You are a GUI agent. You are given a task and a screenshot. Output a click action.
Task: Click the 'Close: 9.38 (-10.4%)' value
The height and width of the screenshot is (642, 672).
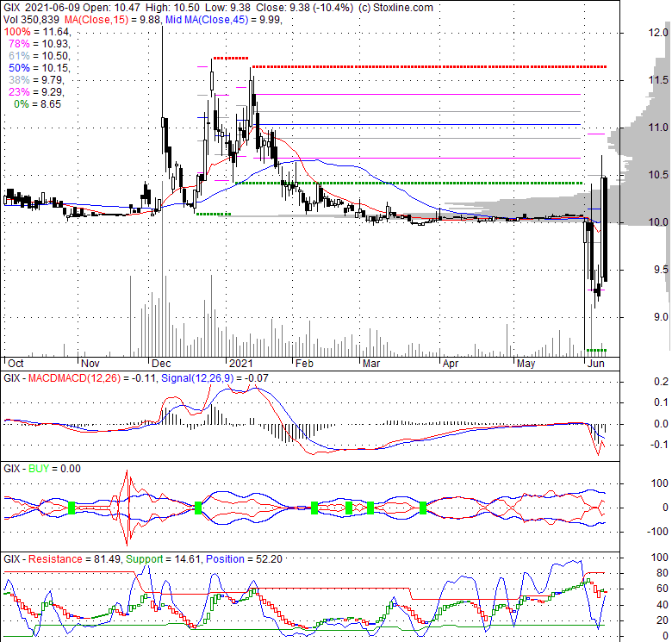coord(305,8)
